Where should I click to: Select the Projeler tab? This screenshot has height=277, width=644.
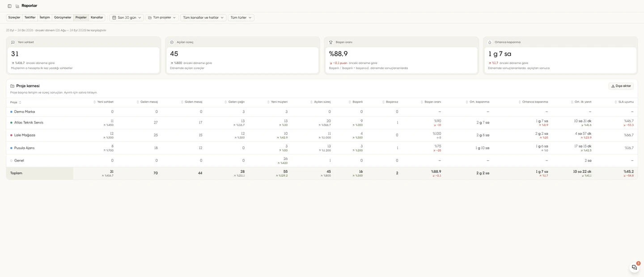pyautogui.click(x=81, y=17)
